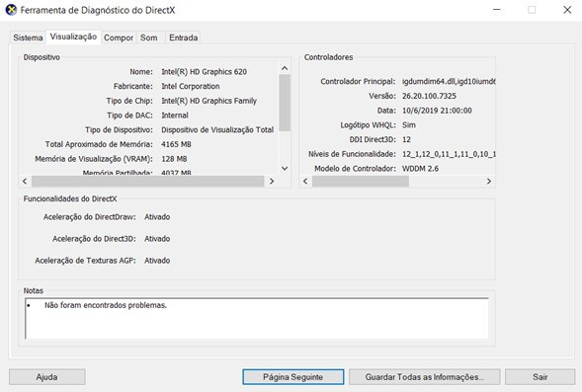Screen dimensions: 582x392
Task: Click Dispositivo panel scroll up arrow
Action: [x=285, y=68]
